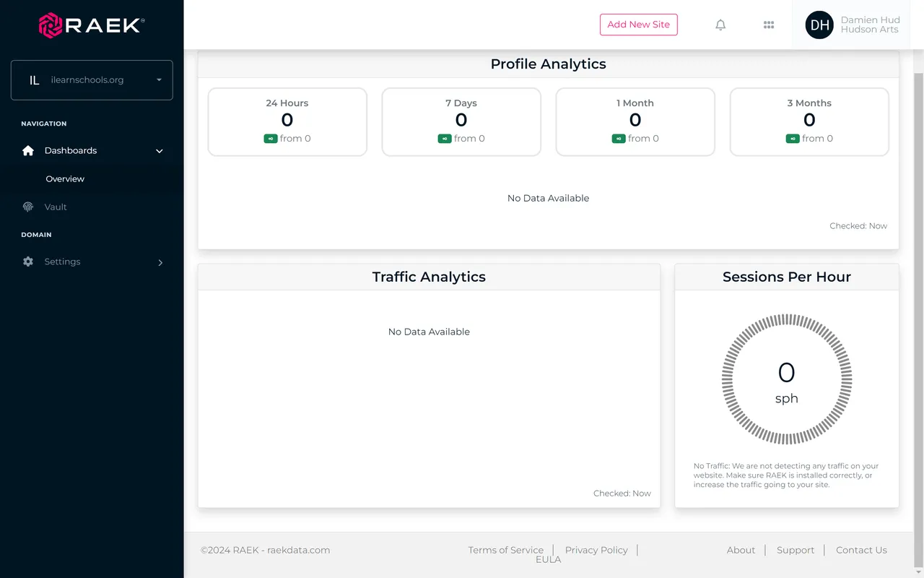The image size is (924, 578).
Task: Click the Sessions Per Hour gauge
Action: tap(787, 379)
